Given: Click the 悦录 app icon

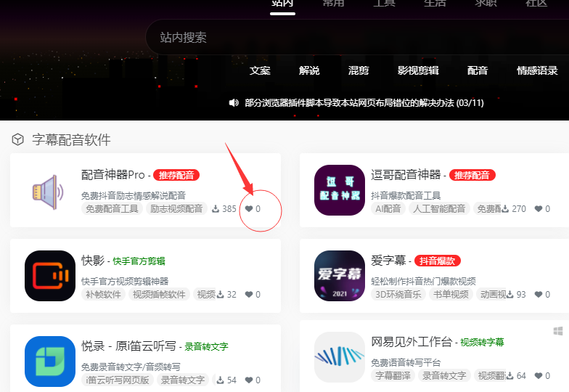Looking at the screenshot, I should tap(50, 362).
